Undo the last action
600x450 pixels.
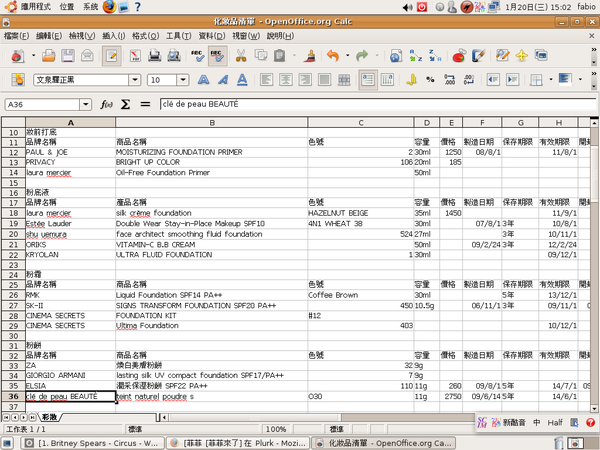(x=333, y=56)
